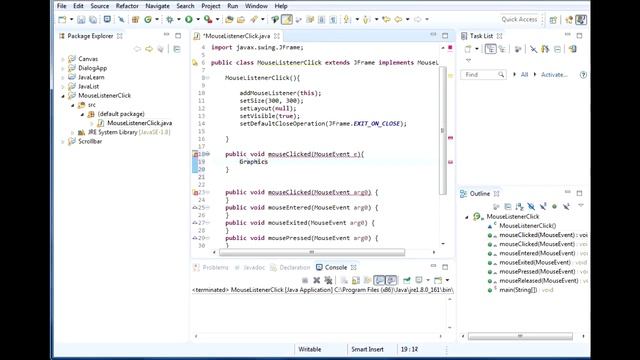Click the Outline horizontal scrollbar thumb
The width and height of the screenshot is (640, 360).
point(520,336)
